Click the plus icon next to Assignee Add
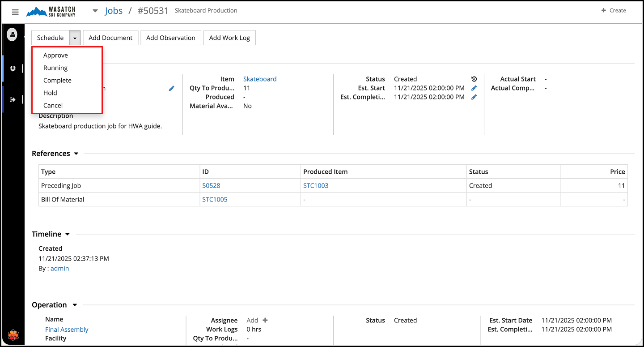644x347 pixels. (265, 320)
